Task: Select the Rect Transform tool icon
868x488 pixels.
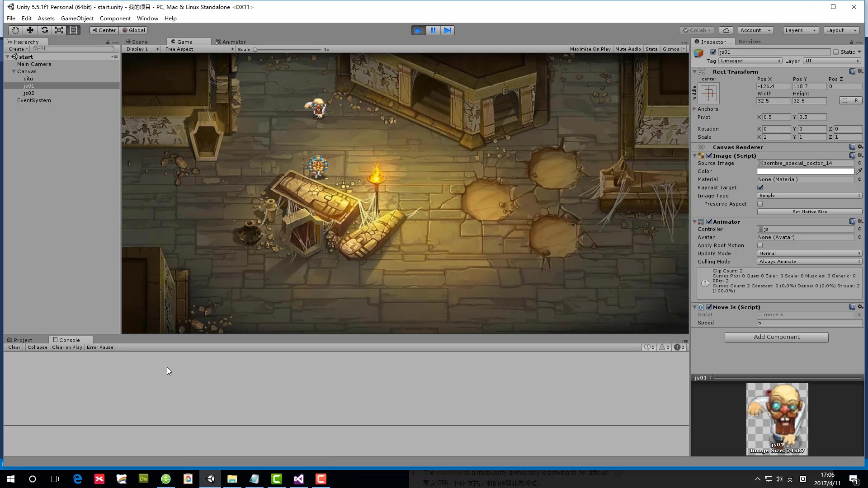Action: 73,30
